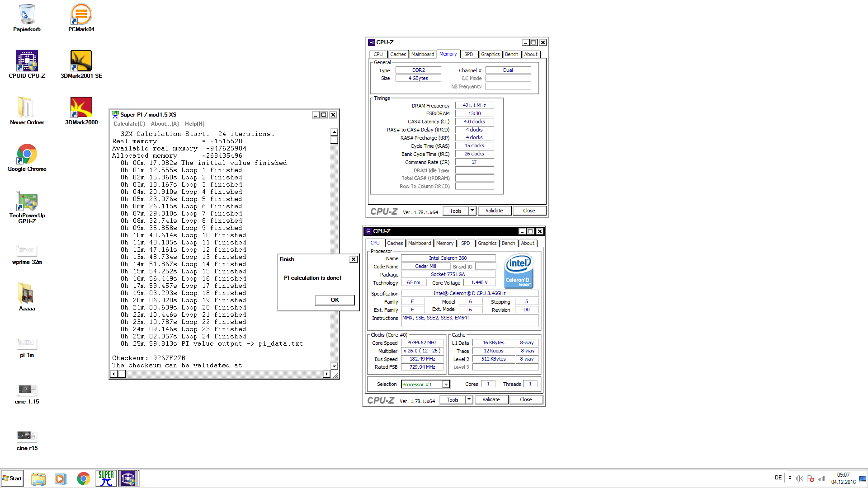Click Validate in lower CPU-Z window

click(x=491, y=400)
